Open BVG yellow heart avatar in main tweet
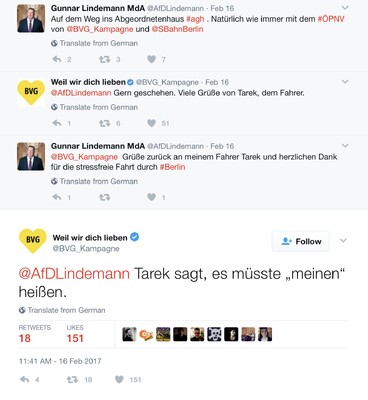368x400 pixels. tap(32, 241)
